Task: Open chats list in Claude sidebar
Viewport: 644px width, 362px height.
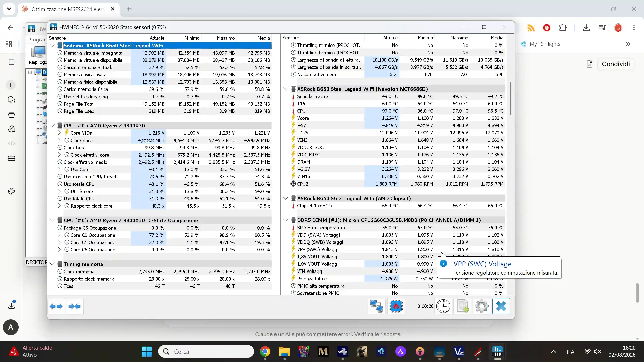Action: (12, 100)
